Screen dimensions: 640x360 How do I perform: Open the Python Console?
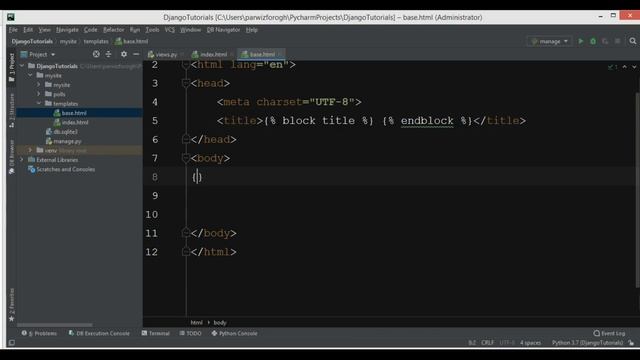click(x=234, y=333)
